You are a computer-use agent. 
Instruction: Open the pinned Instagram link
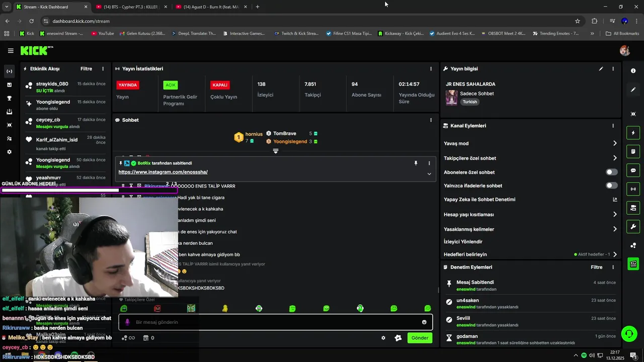click(x=163, y=172)
